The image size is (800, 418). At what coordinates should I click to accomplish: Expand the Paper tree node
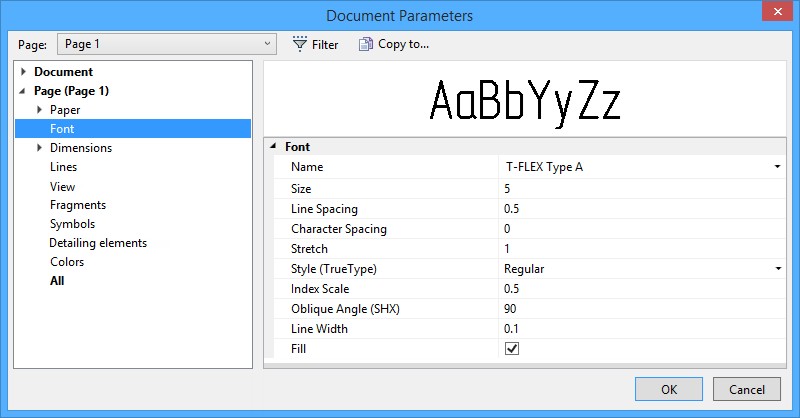pyautogui.click(x=39, y=110)
